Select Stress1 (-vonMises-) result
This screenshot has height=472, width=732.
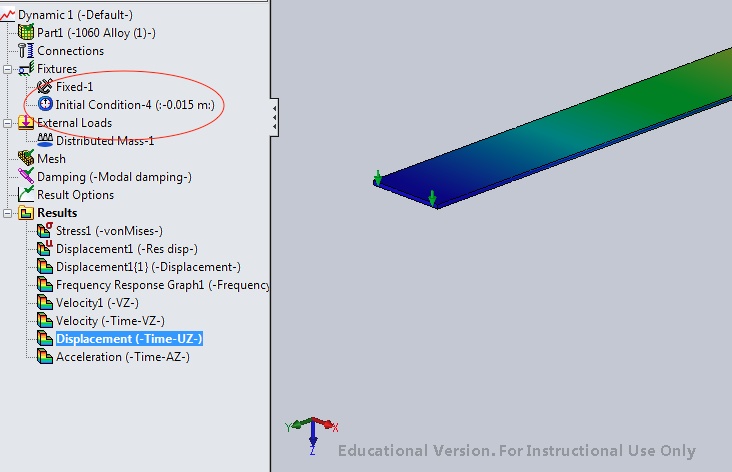coord(109,231)
